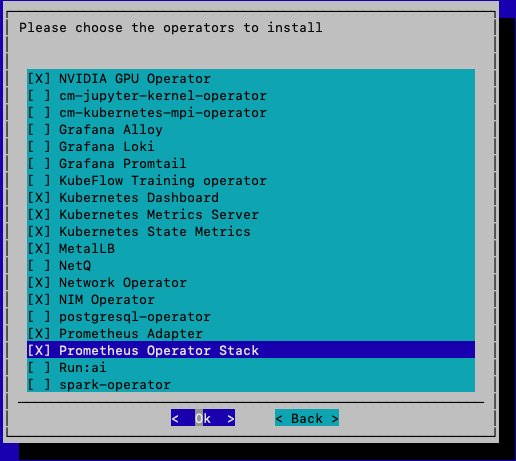Select the Grafana Loki checkbox
Screen dimensions: 516x461
click(39, 147)
